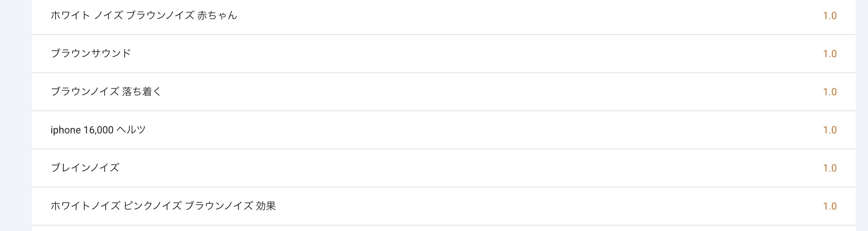Select the 1.0 score for ブラウンノイズ 落ち着く
This screenshot has width=868, height=231.
830,92
